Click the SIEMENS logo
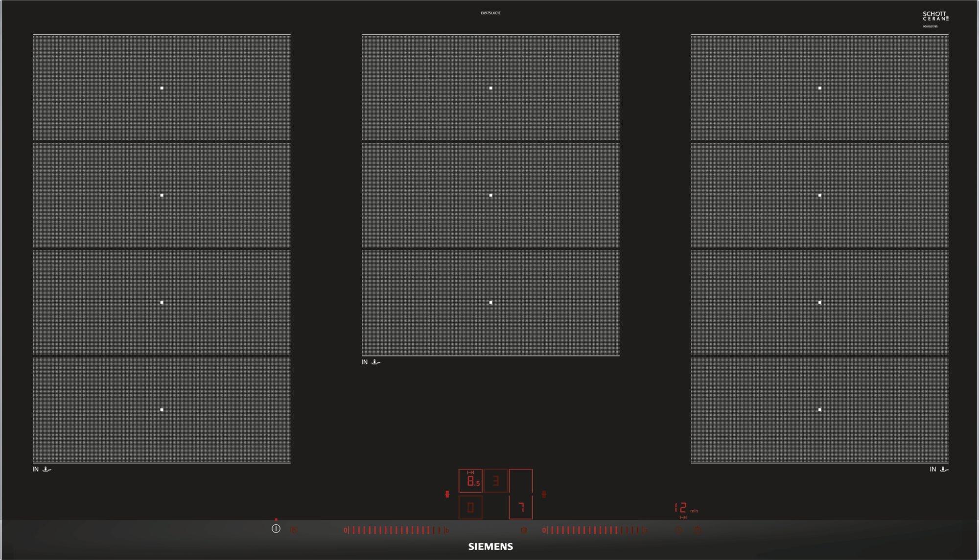The width and height of the screenshot is (979, 560). click(x=490, y=547)
